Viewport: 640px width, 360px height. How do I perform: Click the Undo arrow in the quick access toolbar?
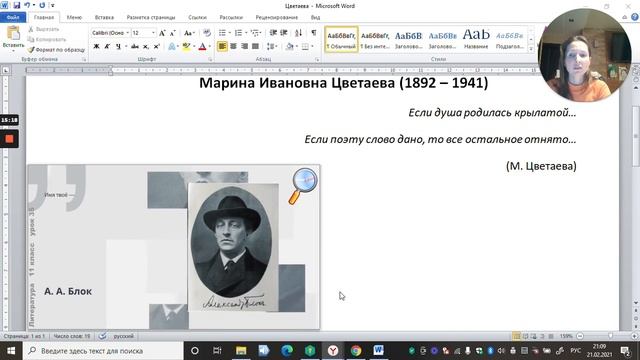[x=27, y=6]
